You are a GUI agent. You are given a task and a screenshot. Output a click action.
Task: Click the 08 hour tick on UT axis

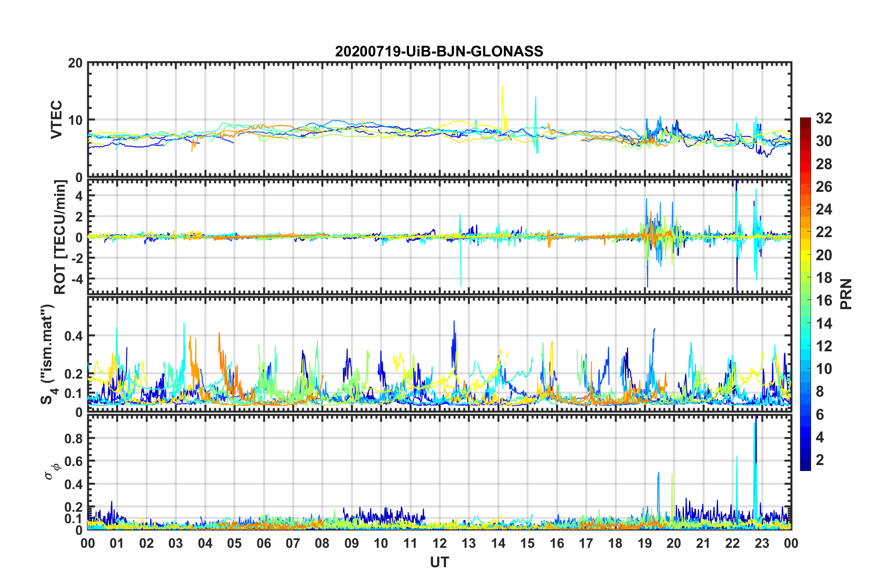(322, 543)
